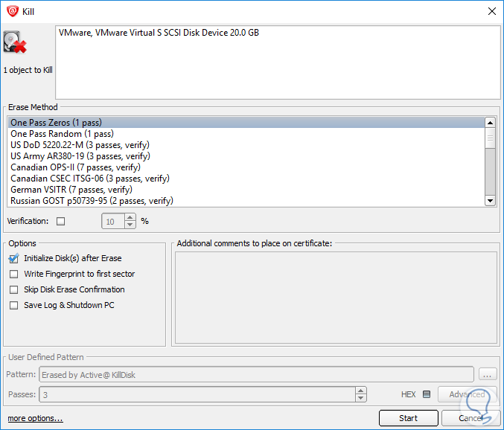504x430 pixels.
Task: Click the Passes number field
Action: [x=197, y=394]
